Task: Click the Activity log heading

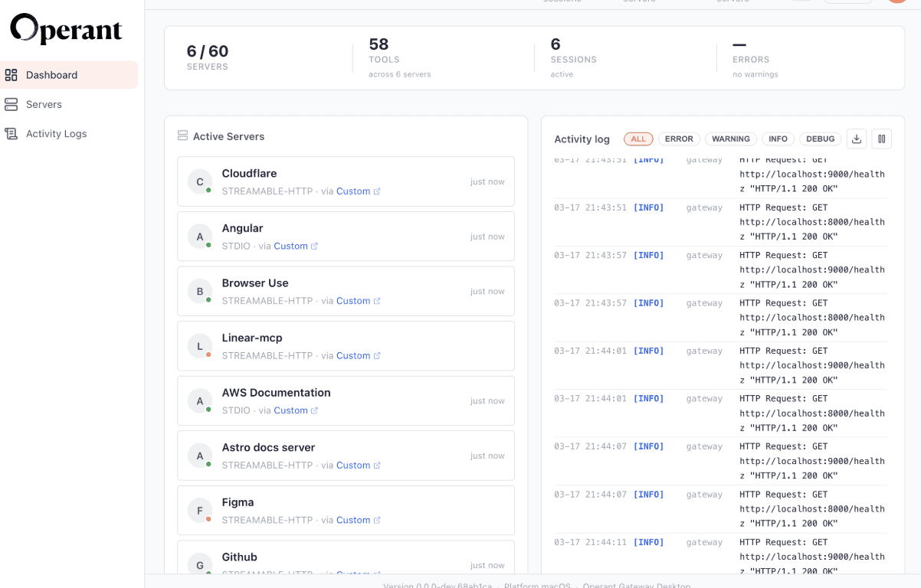Action: pos(582,139)
